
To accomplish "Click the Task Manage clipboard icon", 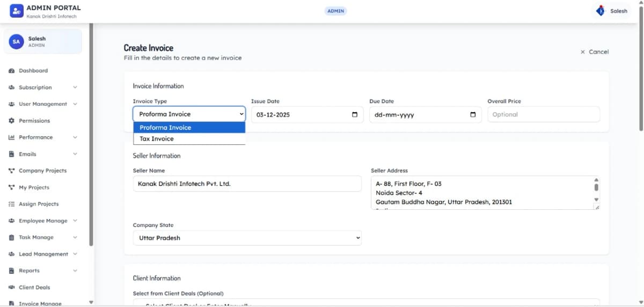I will tap(11, 237).
